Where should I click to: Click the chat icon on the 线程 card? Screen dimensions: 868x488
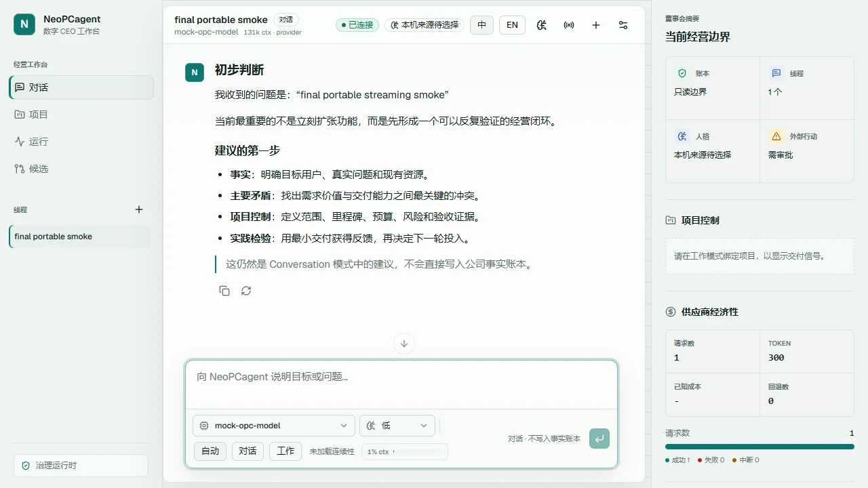[x=776, y=73]
